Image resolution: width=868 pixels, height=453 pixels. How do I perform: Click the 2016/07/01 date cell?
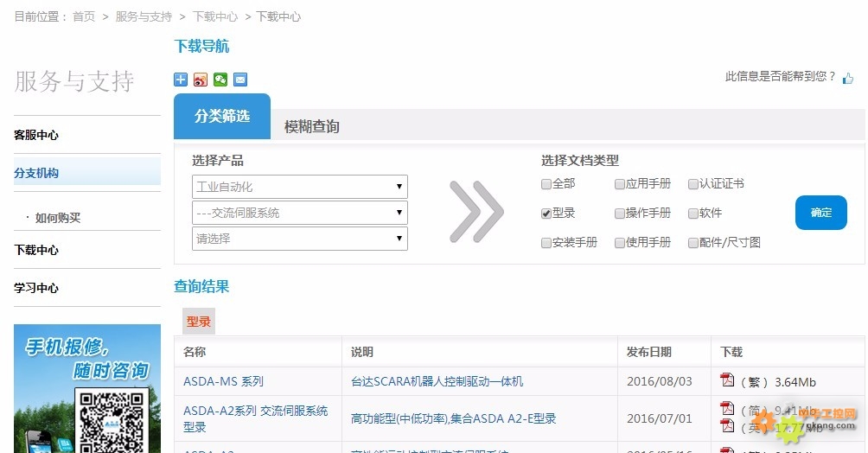tap(660, 418)
